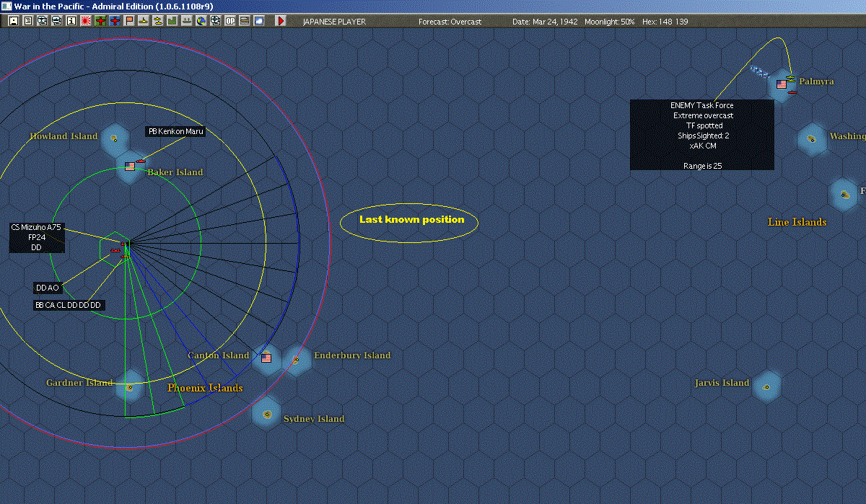Viewport: 866px width, 504px height.
Task: Click the DD AO task force label
Action: pos(48,288)
